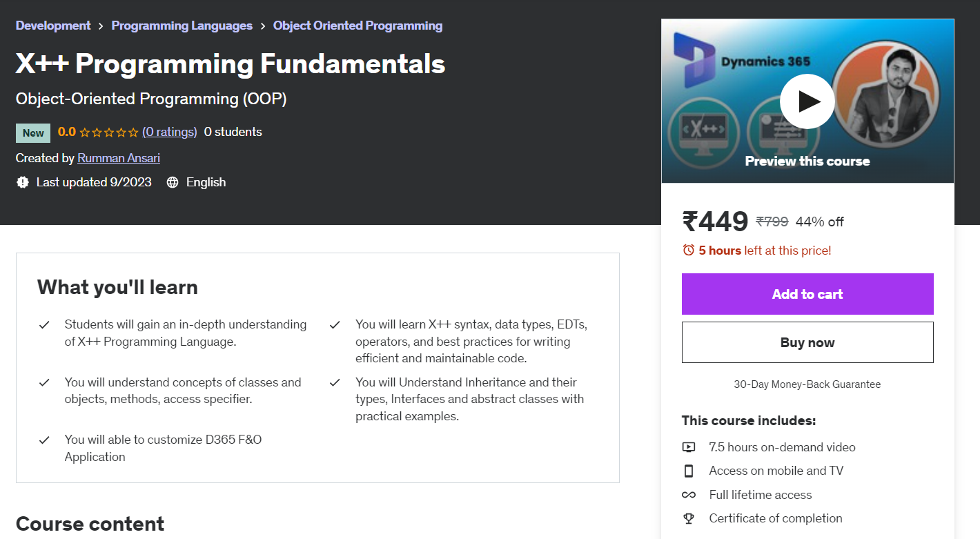Click the Course content heading
980x539 pixels.
(x=90, y=524)
